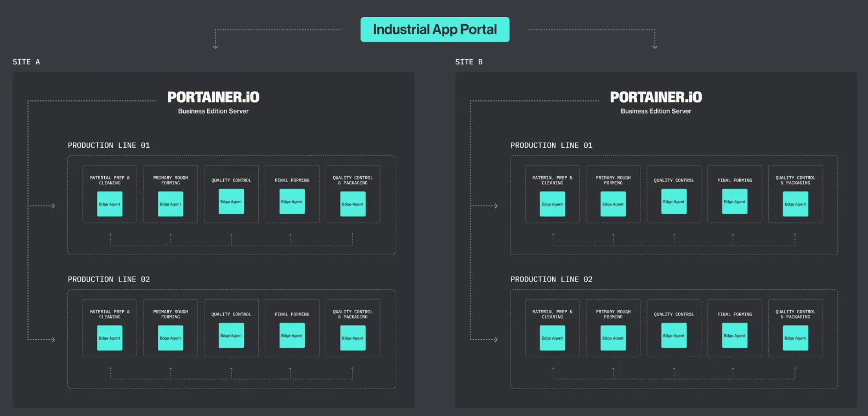Select Site B Line 02 Quality Control Edge Agent
This screenshot has width=868, height=416.
coord(674,335)
